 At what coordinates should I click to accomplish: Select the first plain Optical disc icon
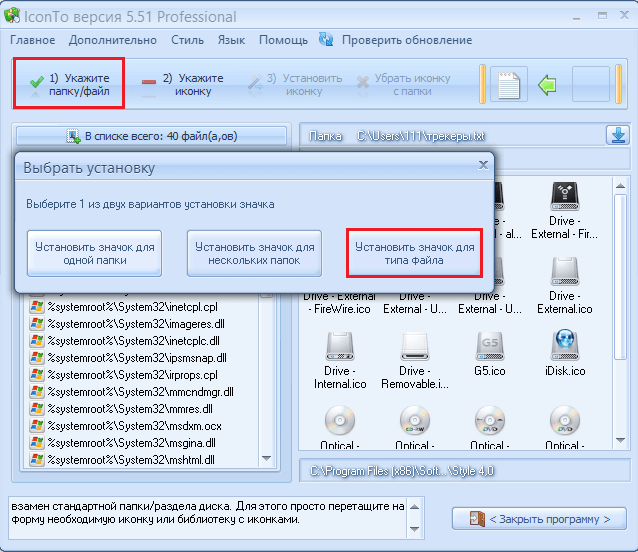click(340, 421)
